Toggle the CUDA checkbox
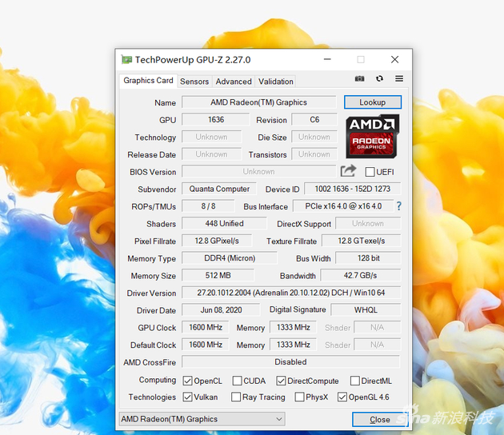The width and height of the screenshot is (504, 435). 237,381
